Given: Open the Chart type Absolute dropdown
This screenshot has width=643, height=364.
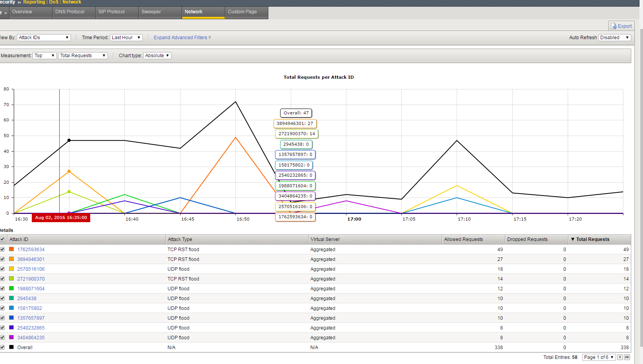Looking at the screenshot, I should tap(157, 56).
